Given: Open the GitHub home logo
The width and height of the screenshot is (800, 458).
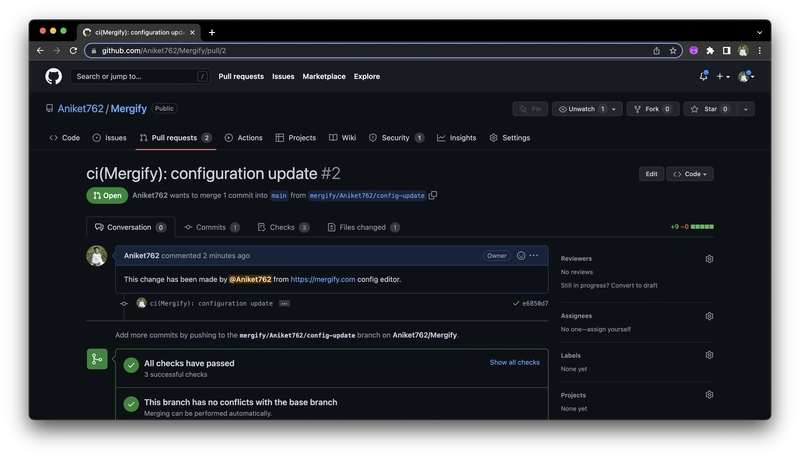Looking at the screenshot, I should [x=54, y=77].
